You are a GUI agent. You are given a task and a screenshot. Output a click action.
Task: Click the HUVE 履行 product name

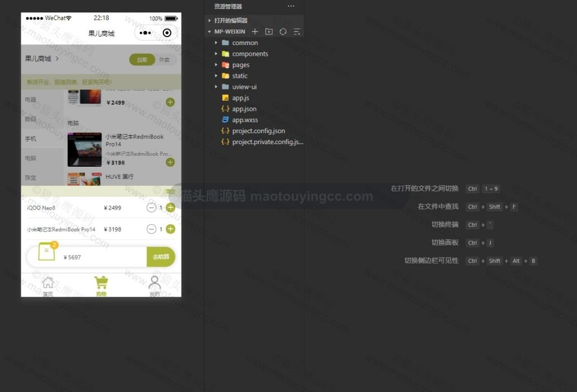click(119, 176)
